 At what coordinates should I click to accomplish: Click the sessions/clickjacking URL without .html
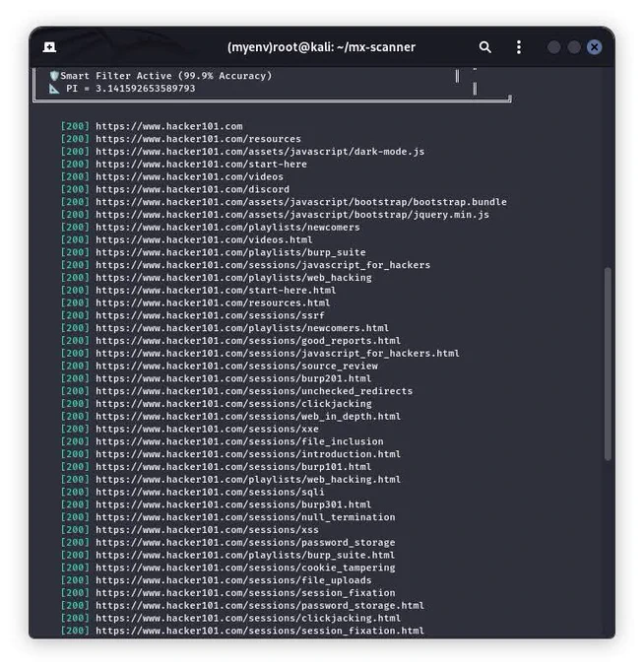point(233,404)
